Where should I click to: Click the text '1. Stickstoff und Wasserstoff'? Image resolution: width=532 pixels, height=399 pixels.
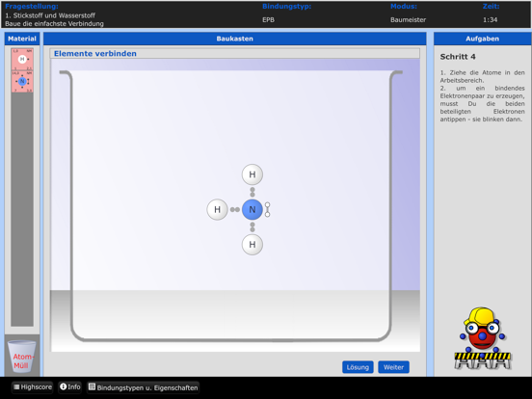pyautogui.click(x=50, y=15)
